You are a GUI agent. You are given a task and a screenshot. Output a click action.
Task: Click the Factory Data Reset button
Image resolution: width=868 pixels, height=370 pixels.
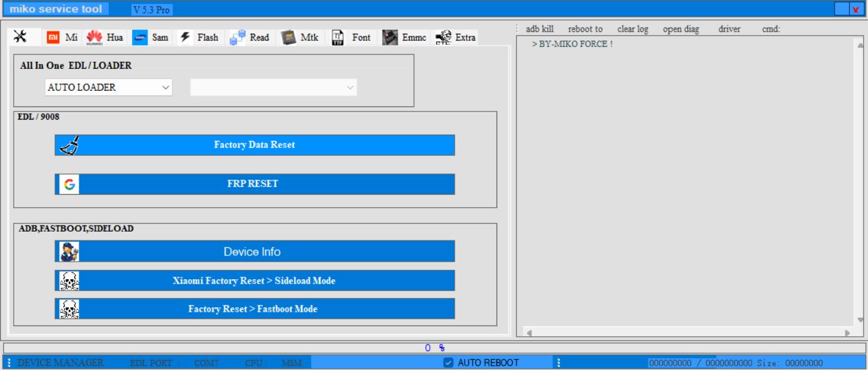(255, 145)
